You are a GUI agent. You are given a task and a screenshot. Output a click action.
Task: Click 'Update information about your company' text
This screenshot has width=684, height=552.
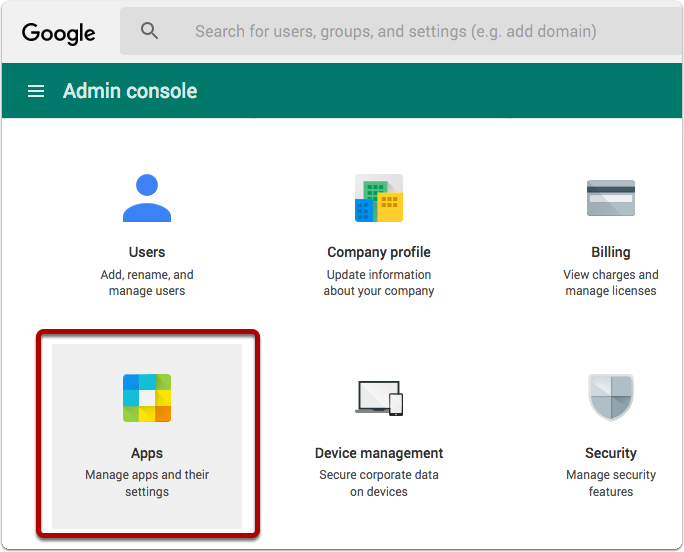pyautogui.click(x=379, y=283)
